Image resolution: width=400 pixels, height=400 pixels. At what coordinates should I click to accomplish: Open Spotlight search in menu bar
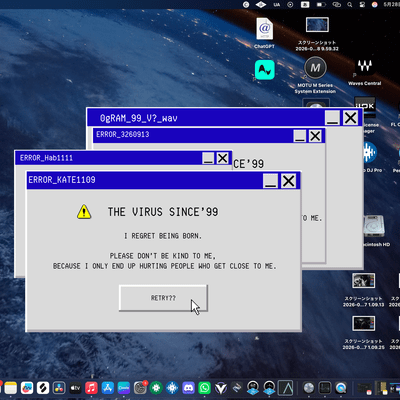(349, 5)
